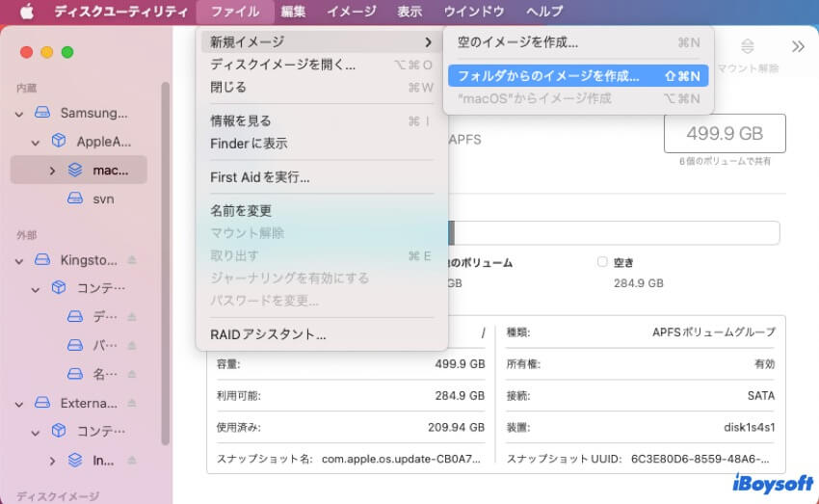Click the 6C3E80D6 snapshot UUID value
Viewport: 819px width, 504px height.
(700, 459)
